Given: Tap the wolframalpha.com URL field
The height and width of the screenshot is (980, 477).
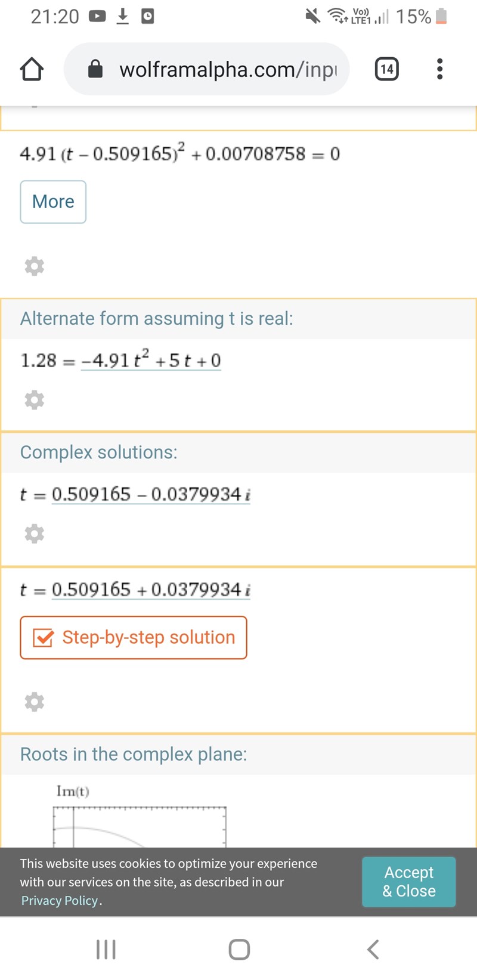Looking at the screenshot, I should click(x=227, y=69).
